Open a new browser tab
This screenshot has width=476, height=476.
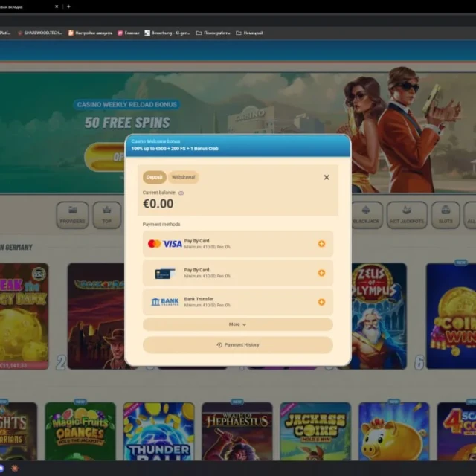68,7
